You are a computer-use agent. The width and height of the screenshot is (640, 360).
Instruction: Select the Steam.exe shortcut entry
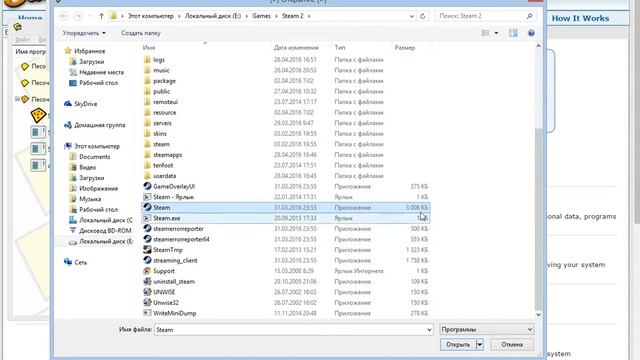(x=285, y=218)
